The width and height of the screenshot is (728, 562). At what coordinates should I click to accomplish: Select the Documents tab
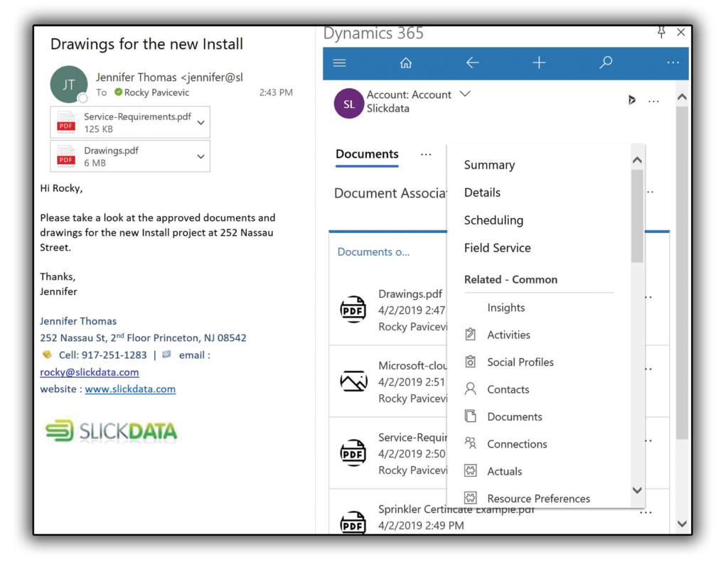tap(367, 154)
